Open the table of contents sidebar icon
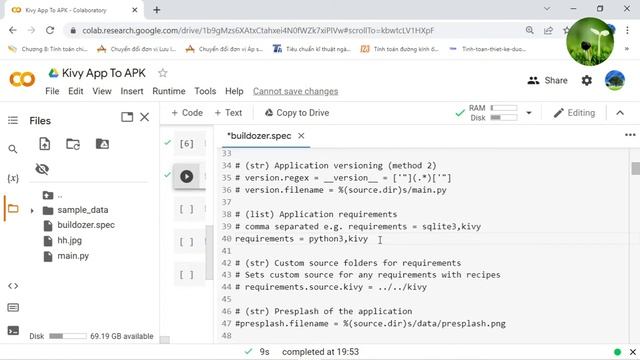640x360 pixels. [x=13, y=120]
